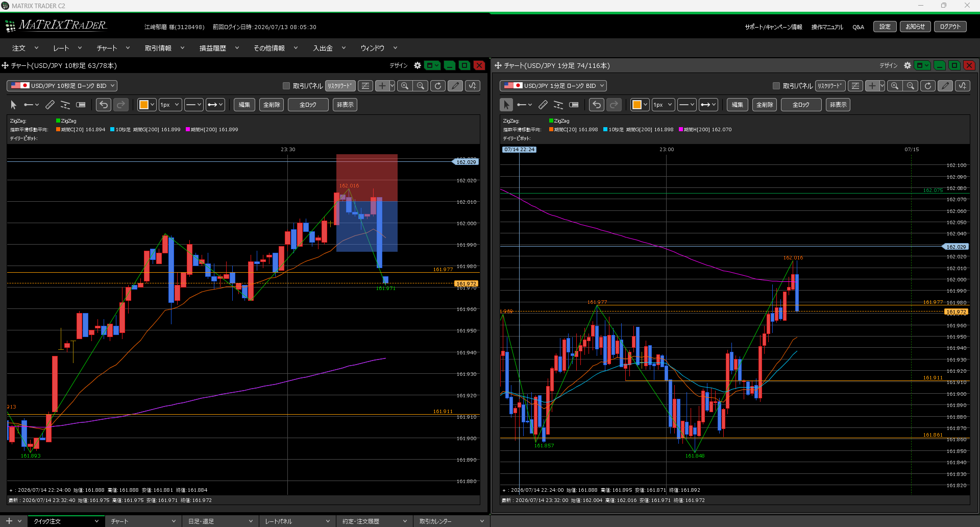
Task: Select the cursor tool in the 1分足 chart
Action: coord(506,105)
